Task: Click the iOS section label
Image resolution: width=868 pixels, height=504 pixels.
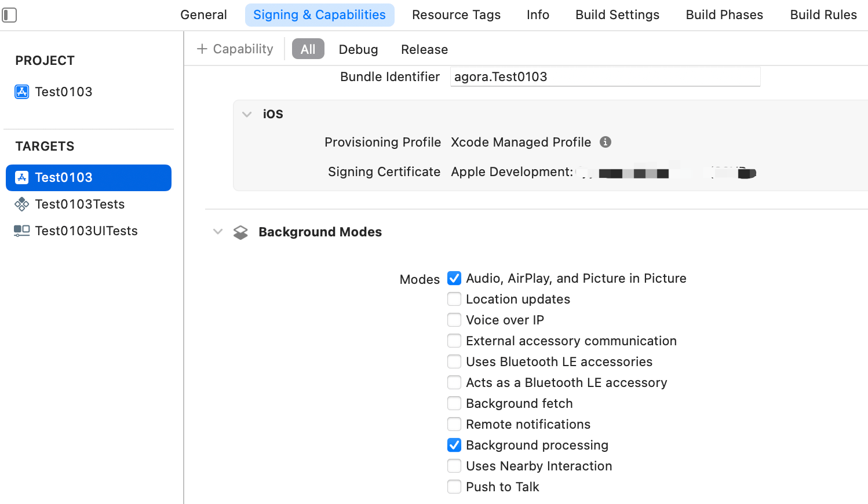Action: coord(273,114)
